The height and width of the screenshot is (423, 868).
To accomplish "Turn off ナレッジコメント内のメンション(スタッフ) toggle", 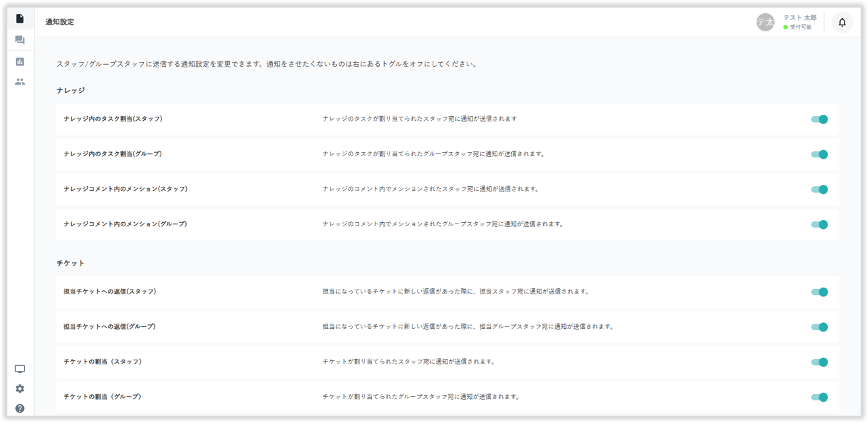I will (x=819, y=189).
